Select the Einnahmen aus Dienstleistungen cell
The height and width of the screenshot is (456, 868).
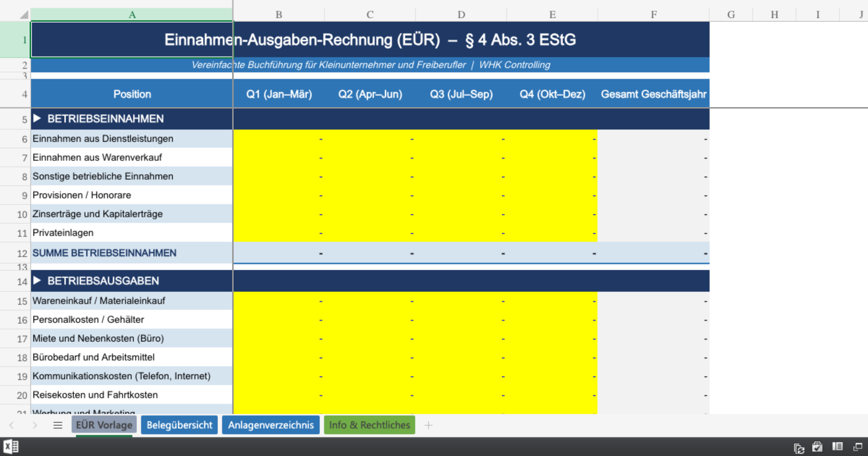point(132,139)
